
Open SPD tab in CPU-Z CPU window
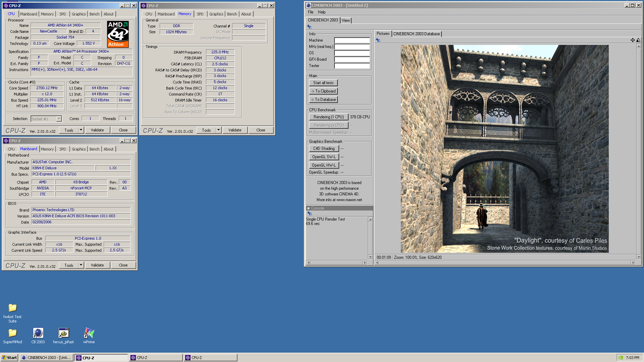[63, 14]
